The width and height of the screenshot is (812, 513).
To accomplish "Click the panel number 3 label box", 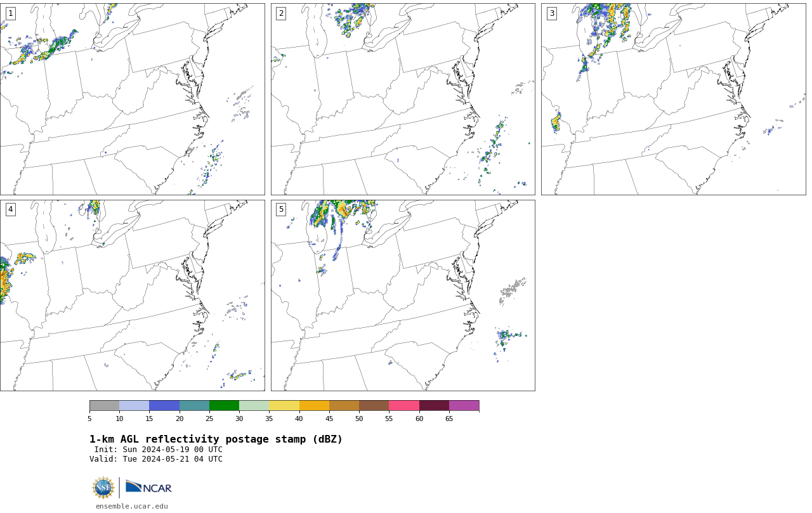I will click(551, 13).
